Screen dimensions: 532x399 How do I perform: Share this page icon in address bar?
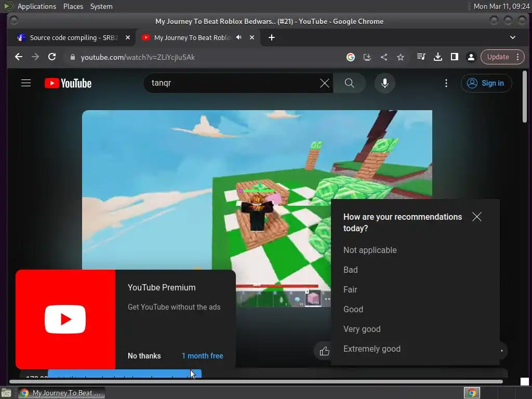pyautogui.click(x=384, y=57)
